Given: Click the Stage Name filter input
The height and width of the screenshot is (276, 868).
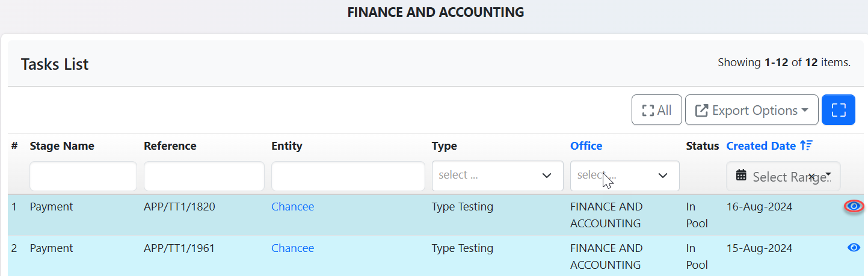Looking at the screenshot, I should click(83, 176).
